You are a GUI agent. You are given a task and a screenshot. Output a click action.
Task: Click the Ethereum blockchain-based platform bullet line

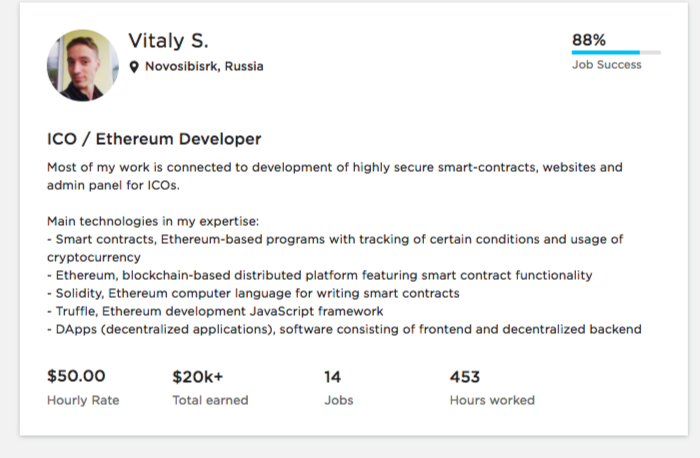pyautogui.click(x=319, y=275)
